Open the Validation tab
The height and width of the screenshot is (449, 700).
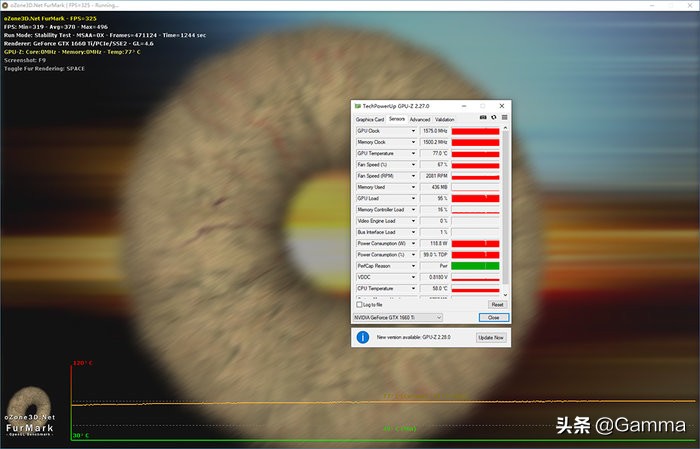(444, 119)
